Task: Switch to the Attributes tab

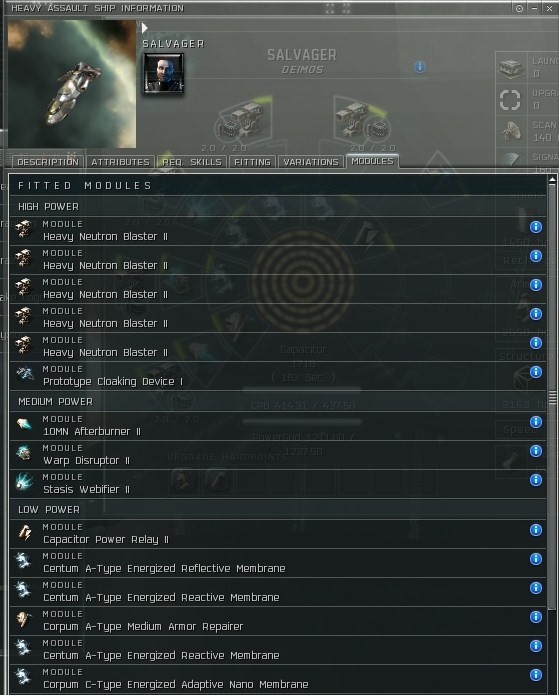Action: 121,162
